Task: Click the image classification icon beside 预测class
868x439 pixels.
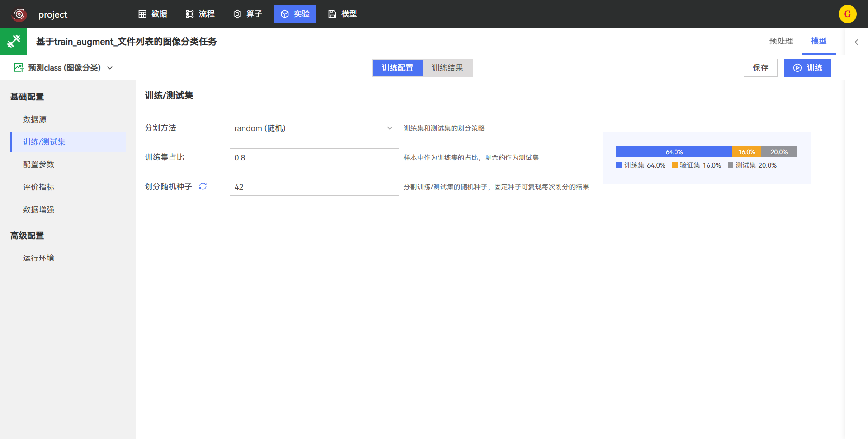Action: coord(19,68)
